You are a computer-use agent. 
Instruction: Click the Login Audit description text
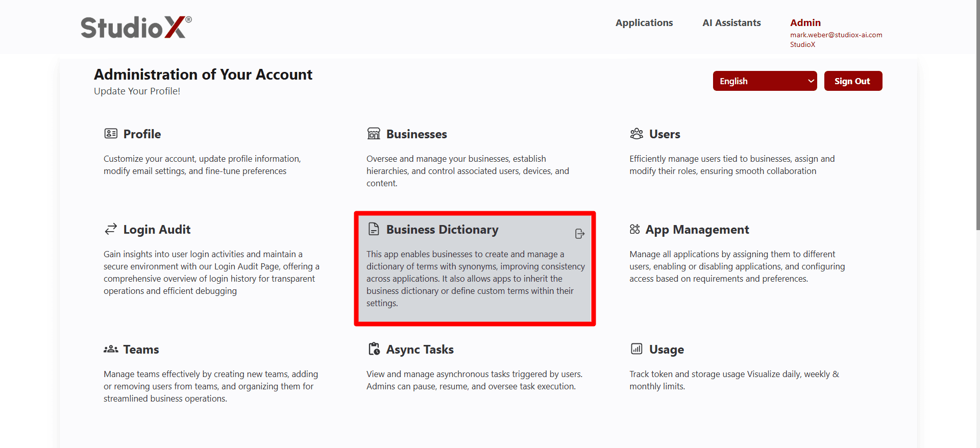point(211,272)
